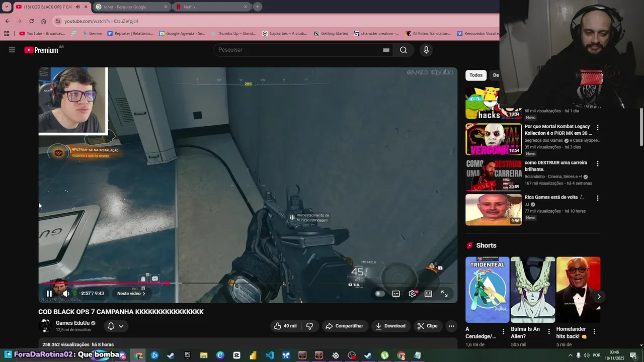644x362 pixels.
Task: Open the YouTube guide hamburger menu
Action: (12, 50)
